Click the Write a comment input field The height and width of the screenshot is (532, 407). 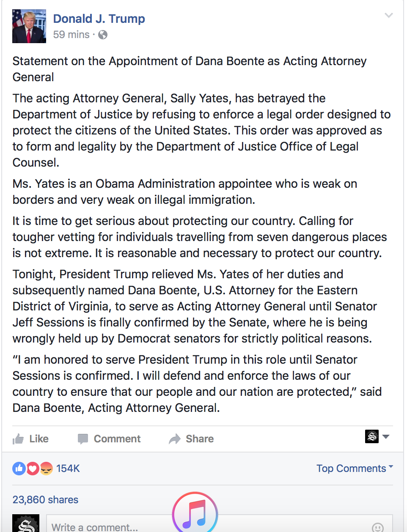point(220,524)
